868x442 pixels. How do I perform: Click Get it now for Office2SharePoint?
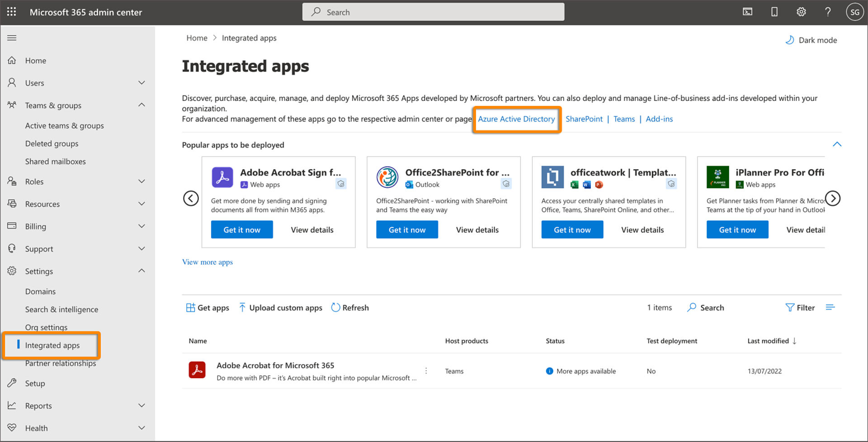tap(407, 229)
